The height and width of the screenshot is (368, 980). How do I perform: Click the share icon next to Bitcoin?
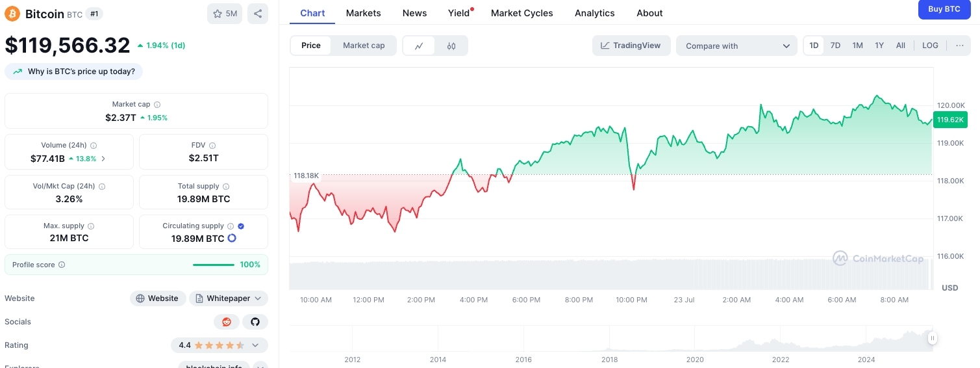257,14
